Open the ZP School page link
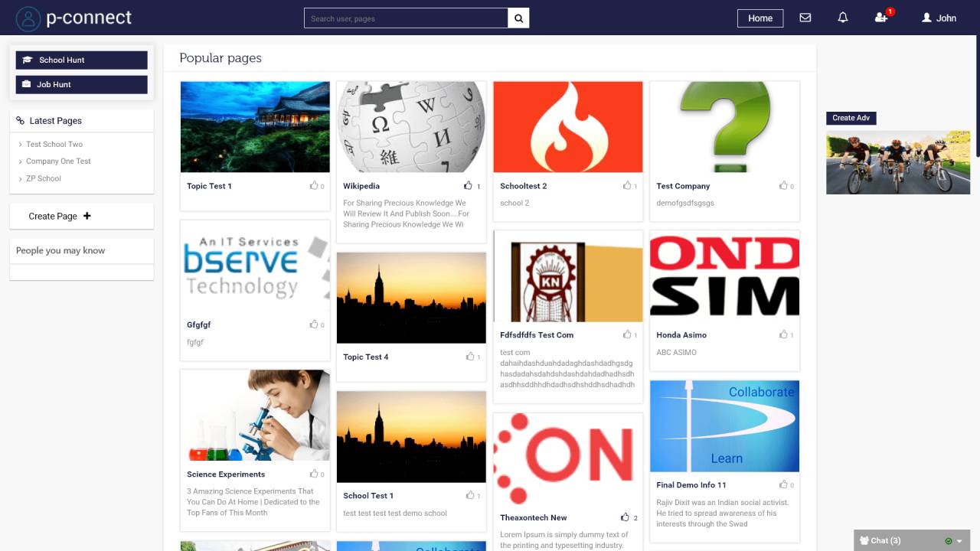Image resolution: width=980 pixels, height=551 pixels. pos(42,178)
